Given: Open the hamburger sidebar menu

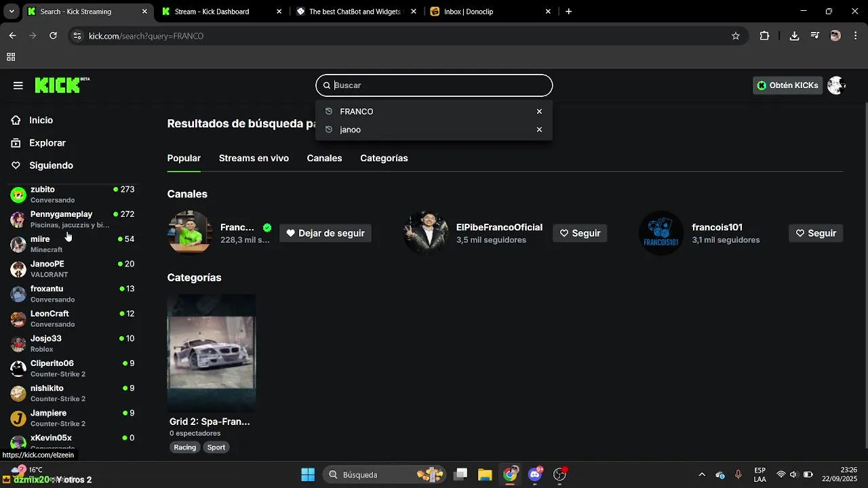Looking at the screenshot, I should (x=18, y=85).
